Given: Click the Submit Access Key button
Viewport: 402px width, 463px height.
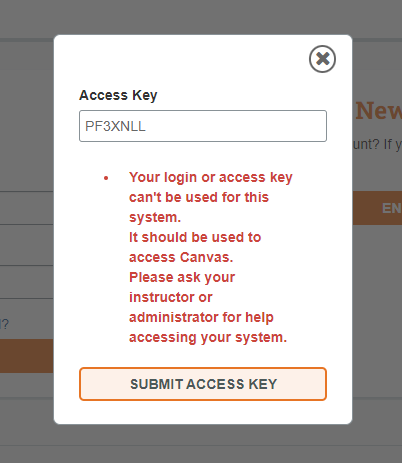Looking at the screenshot, I should (203, 384).
